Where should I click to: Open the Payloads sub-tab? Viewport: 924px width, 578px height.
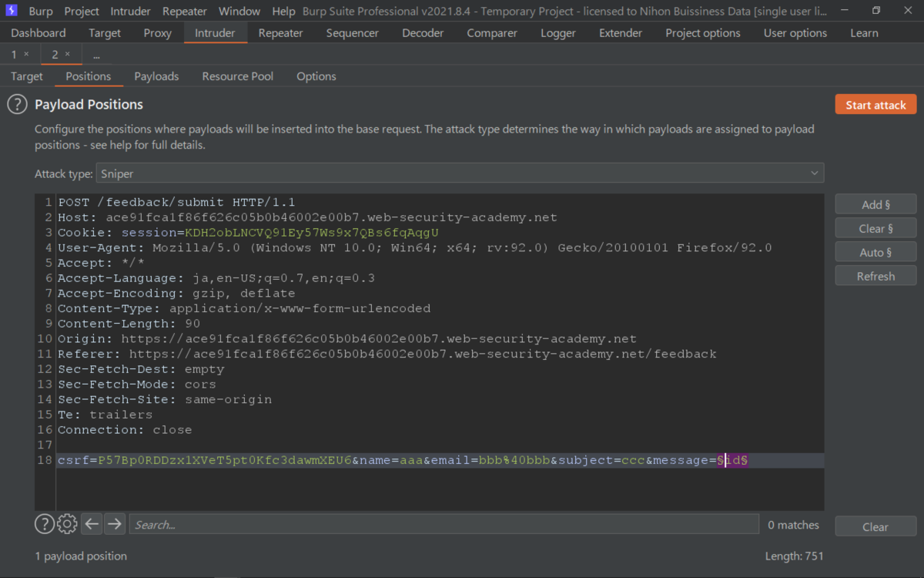[156, 76]
